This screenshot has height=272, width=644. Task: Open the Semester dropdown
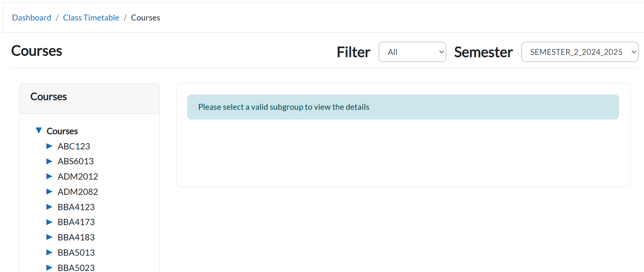tap(579, 52)
